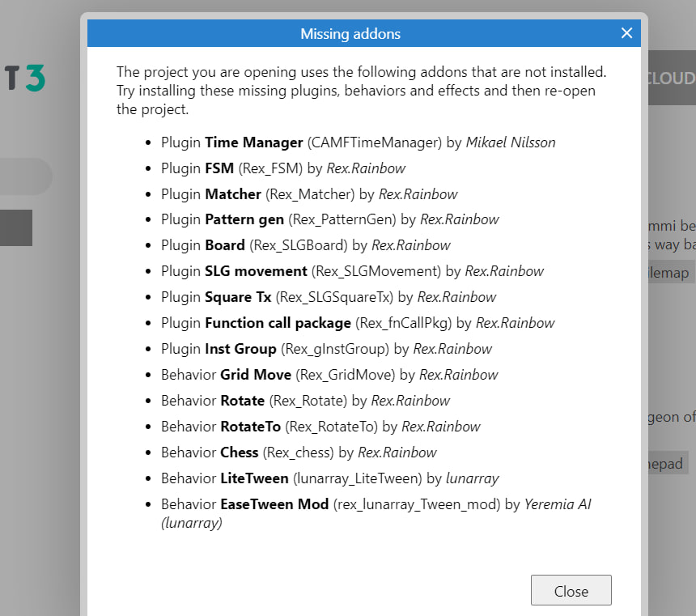Viewport: 696px width, 616px height.
Task: Select the Time Manager plugin entry
Action: tap(359, 142)
